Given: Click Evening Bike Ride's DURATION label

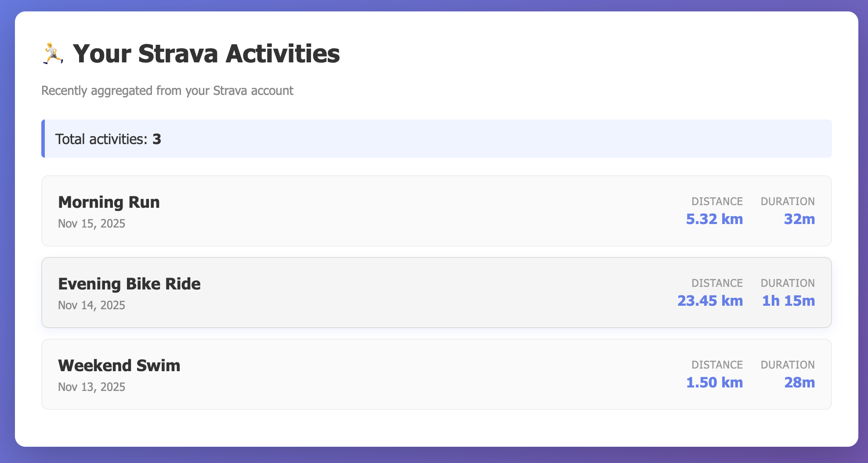Looking at the screenshot, I should tap(788, 283).
